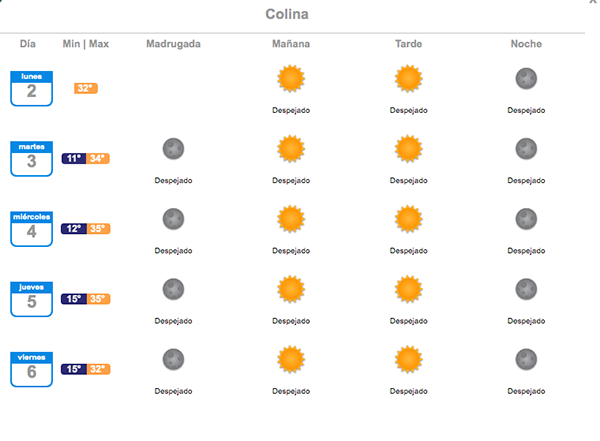Click the Tarde column header
Image resolution: width=600 pixels, height=441 pixels.
pos(408,44)
